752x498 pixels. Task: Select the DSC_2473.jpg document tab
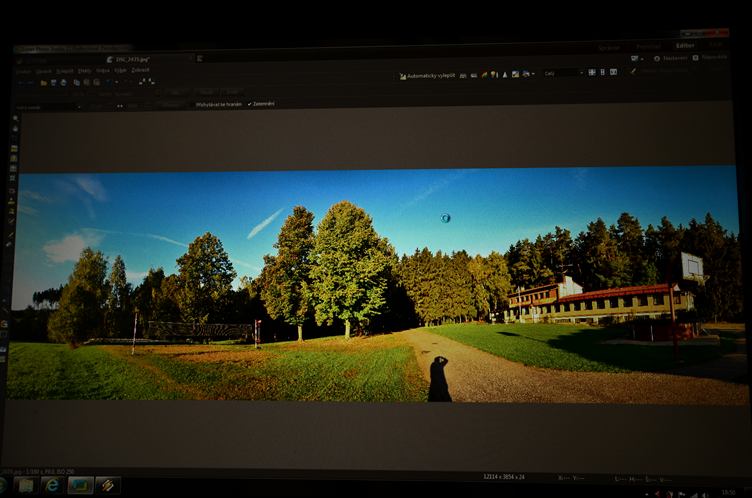[129, 59]
